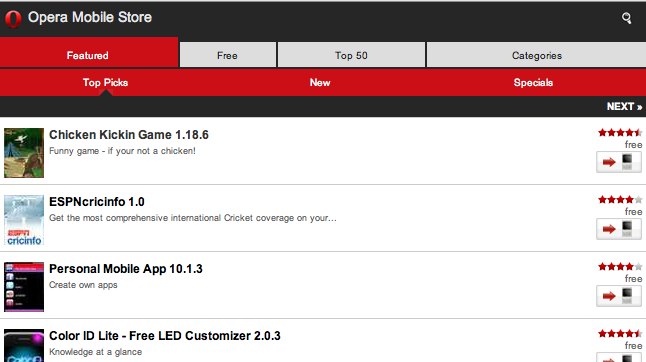The height and width of the screenshot is (362, 646).
Task: Open the search magnifier icon
Action: coord(626,18)
